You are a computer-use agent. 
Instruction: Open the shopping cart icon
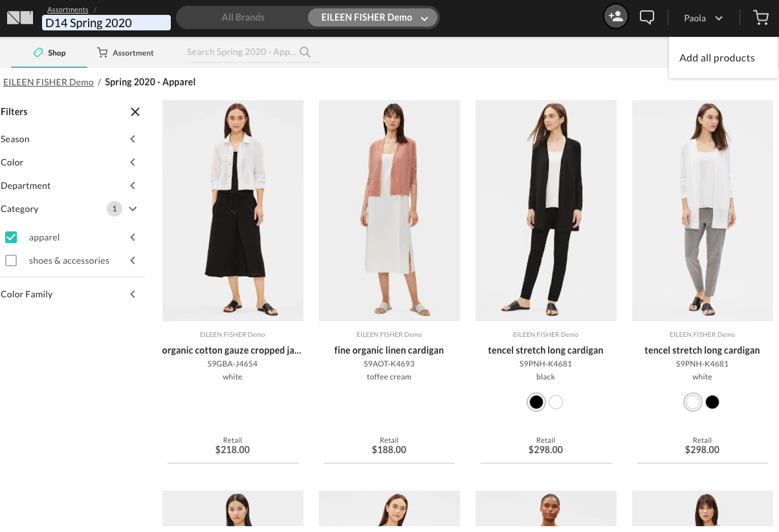760,17
